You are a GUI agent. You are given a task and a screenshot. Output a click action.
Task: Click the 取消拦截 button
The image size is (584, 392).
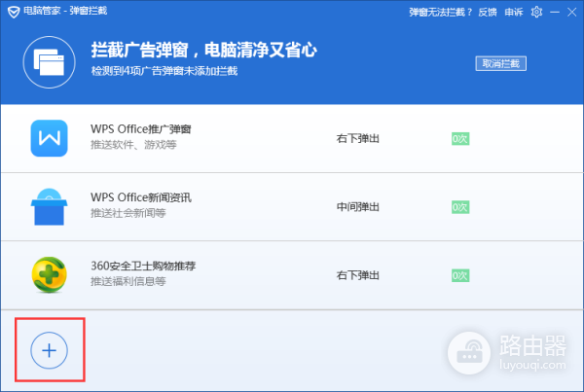pos(500,63)
